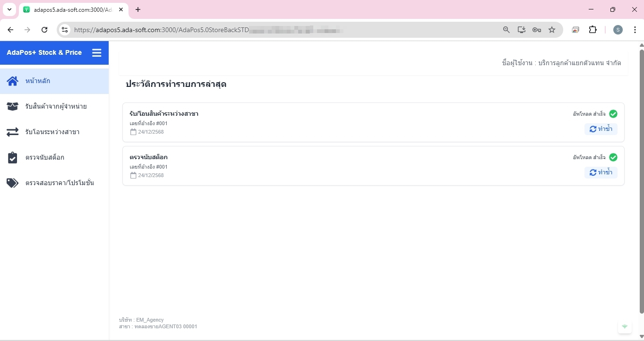Image resolution: width=644 pixels, height=341 pixels.
Task: Click green checkmark on stock count record
Action: 613,157
